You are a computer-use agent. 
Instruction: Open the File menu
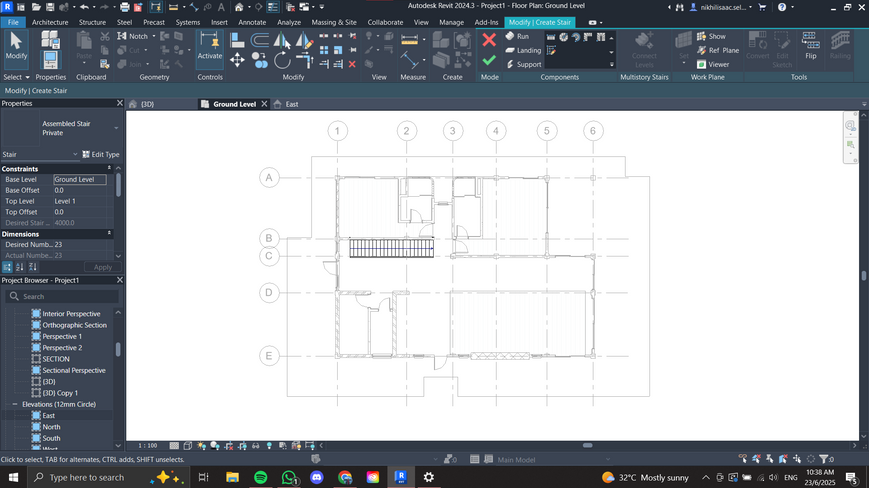(x=13, y=22)
